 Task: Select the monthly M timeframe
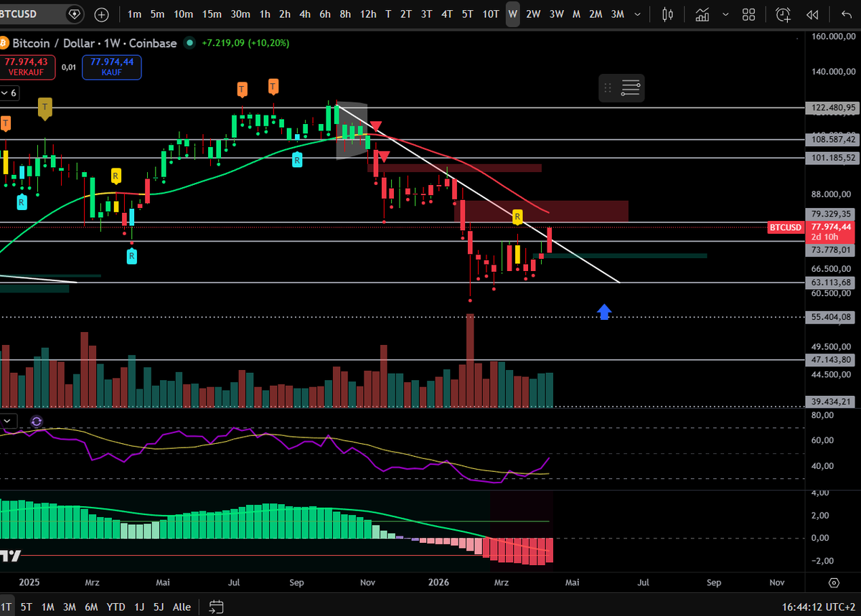tap(576, 14)
